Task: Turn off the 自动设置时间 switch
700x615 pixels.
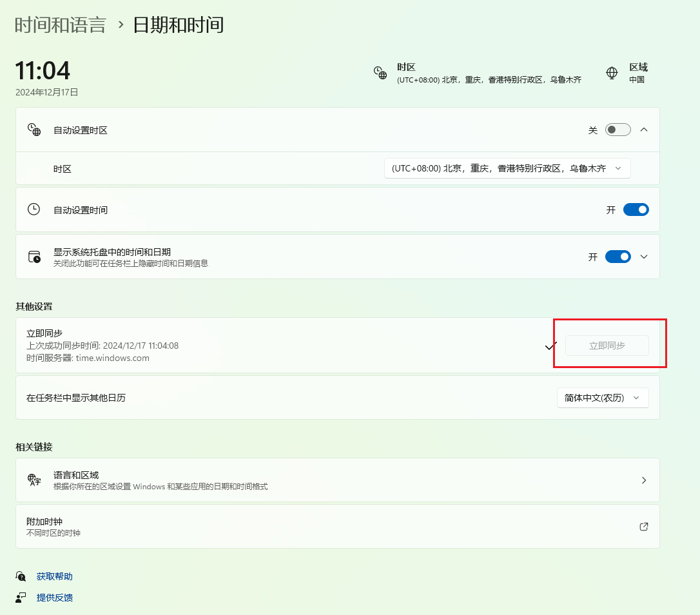Action: tap(636, 210)
